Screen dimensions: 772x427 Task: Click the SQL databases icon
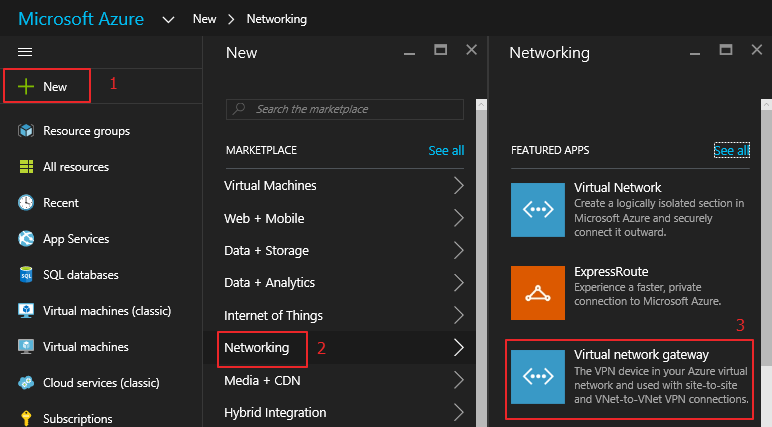[26, 274]
